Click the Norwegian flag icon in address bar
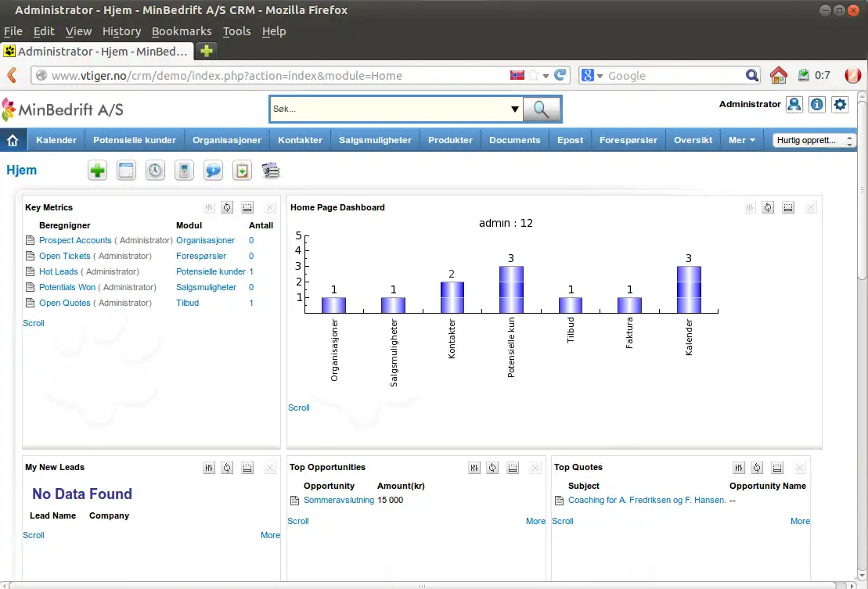 [x=517, y=75]
